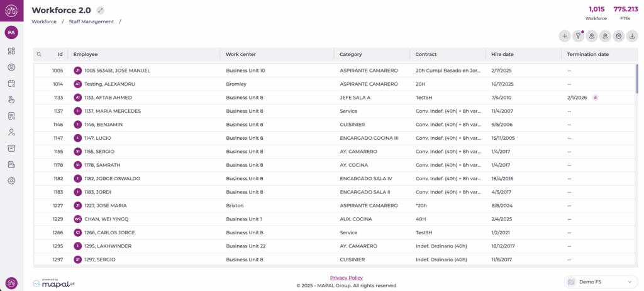Open the sidebar settings gear icon
The width and height of the screenshot is (644, 291).
[x=11, y=181]
